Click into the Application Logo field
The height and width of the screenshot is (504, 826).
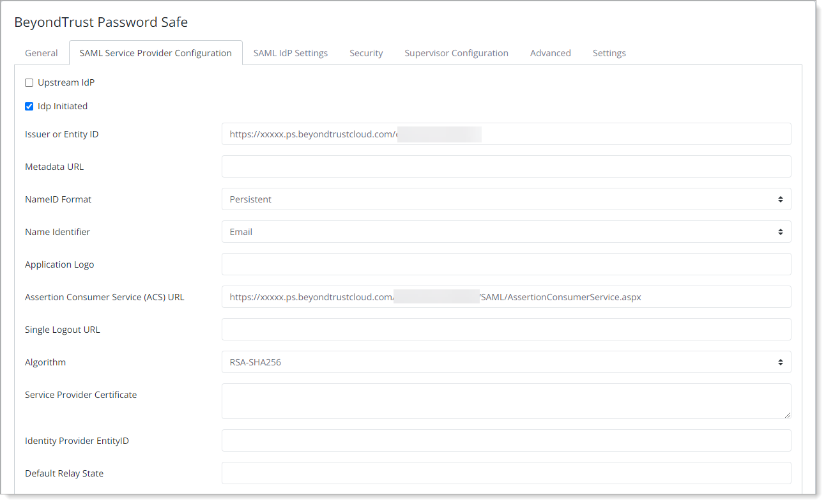click(506, 264)
